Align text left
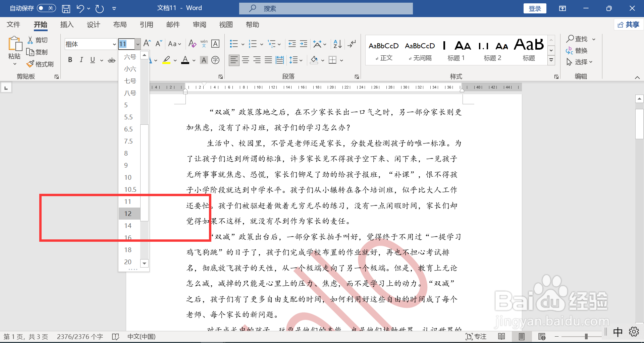This screenshot has width=644, height=343. (x=234, y=60)
